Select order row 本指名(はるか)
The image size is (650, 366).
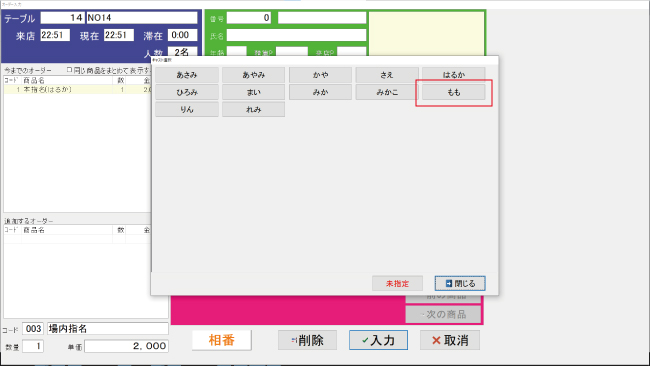pos(78,90)
